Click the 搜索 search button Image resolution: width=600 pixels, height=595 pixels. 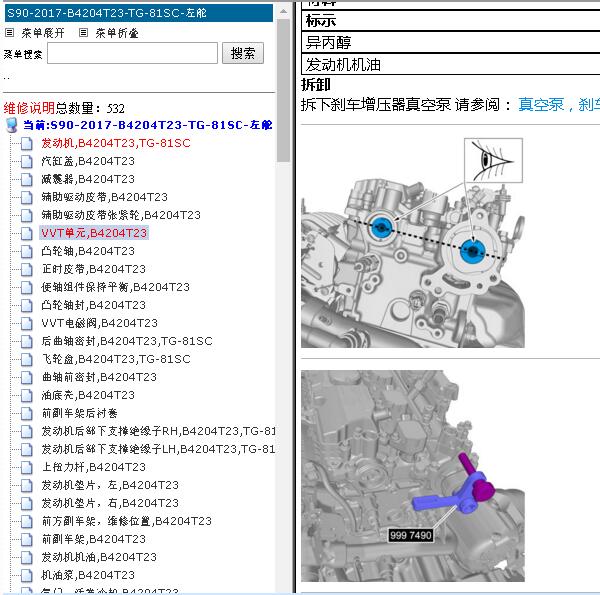tap(243, 53)
